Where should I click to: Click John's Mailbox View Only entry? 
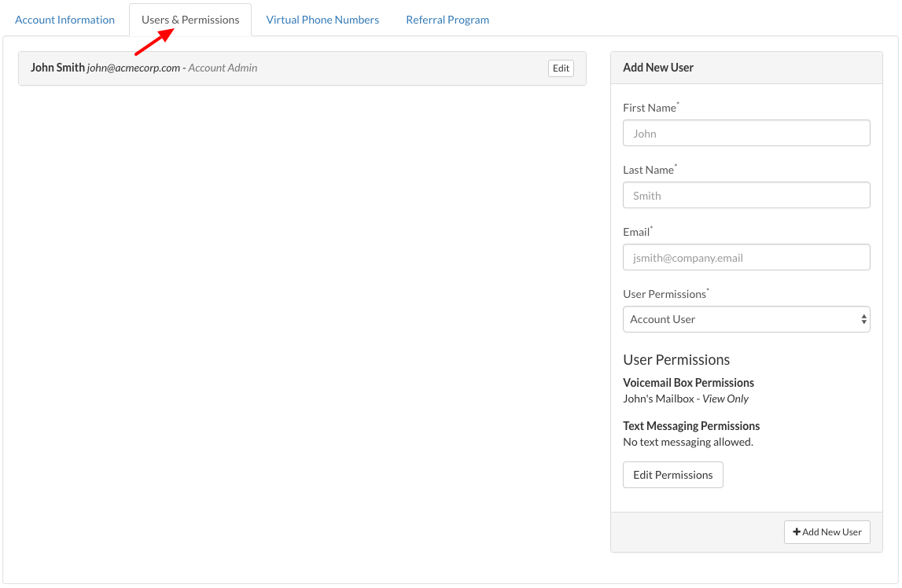tap(686, 399)
